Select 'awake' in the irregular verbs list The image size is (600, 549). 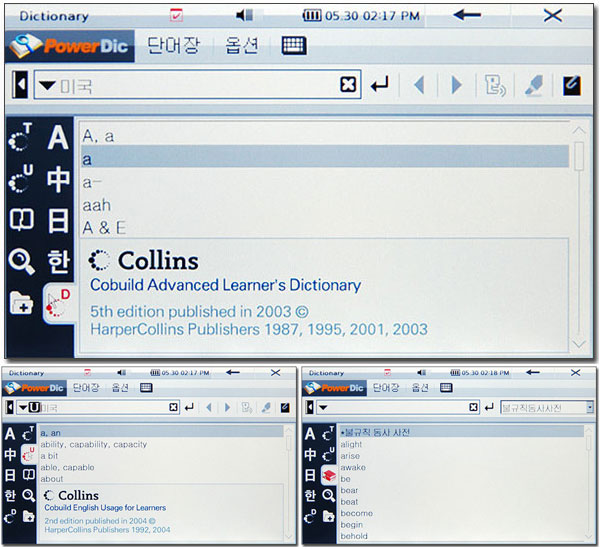(462, 467)
